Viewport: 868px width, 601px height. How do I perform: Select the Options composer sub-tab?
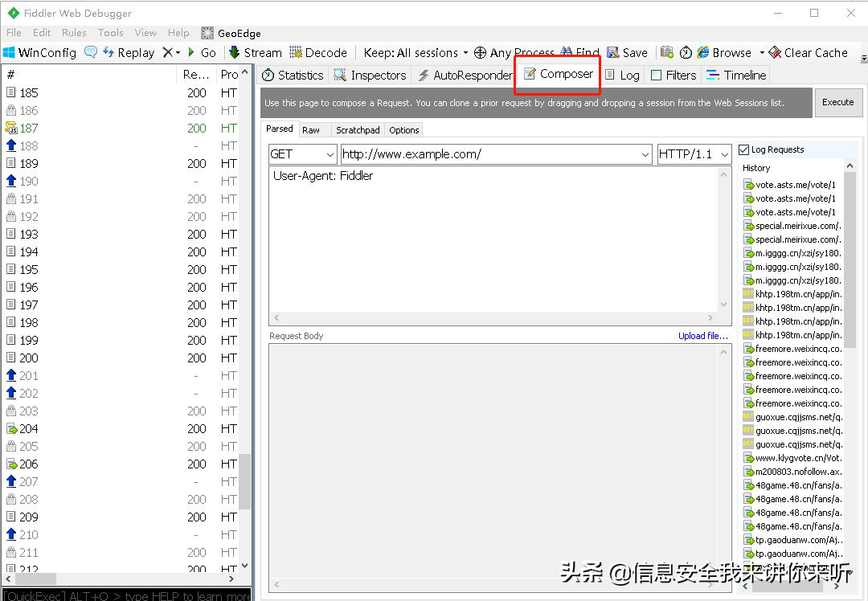pyautogui.click(x=403, y=130)
